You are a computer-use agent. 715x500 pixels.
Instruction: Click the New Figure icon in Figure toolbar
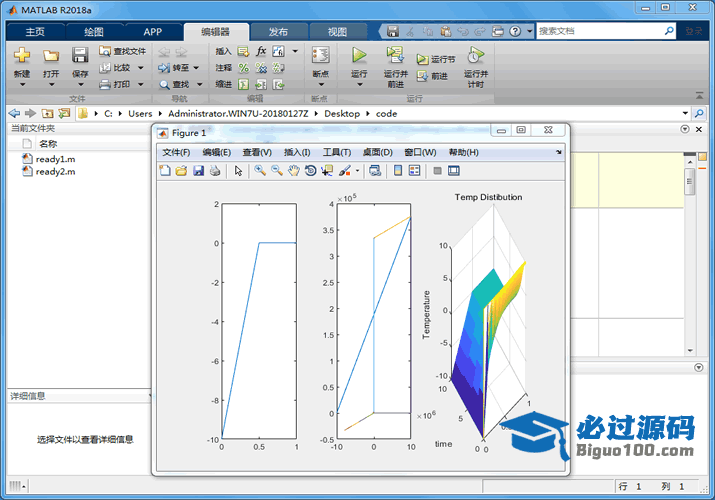pyautogui.click(x=165, y=171)
